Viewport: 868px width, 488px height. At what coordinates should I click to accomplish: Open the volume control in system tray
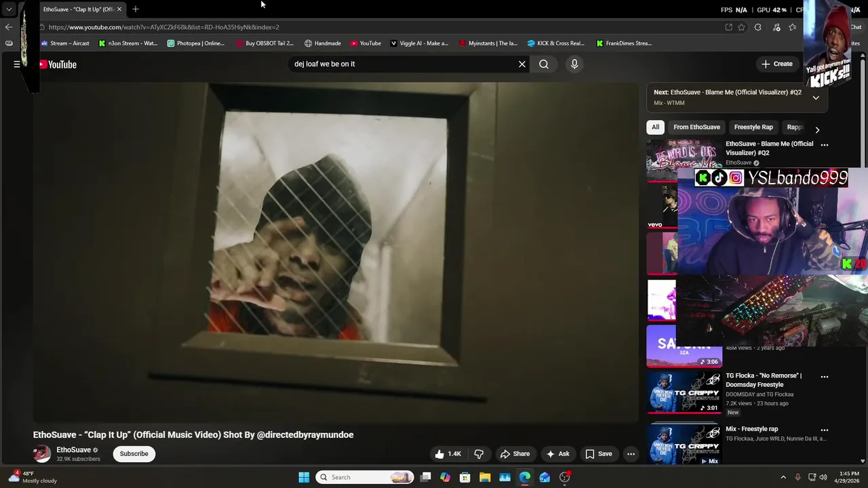point(823,477)
